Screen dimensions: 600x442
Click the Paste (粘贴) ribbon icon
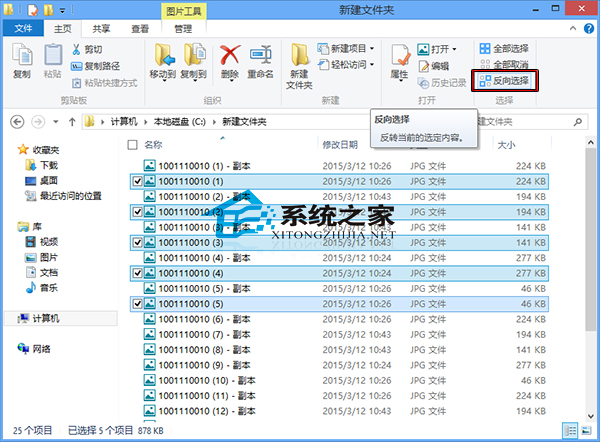coord(53,60)
